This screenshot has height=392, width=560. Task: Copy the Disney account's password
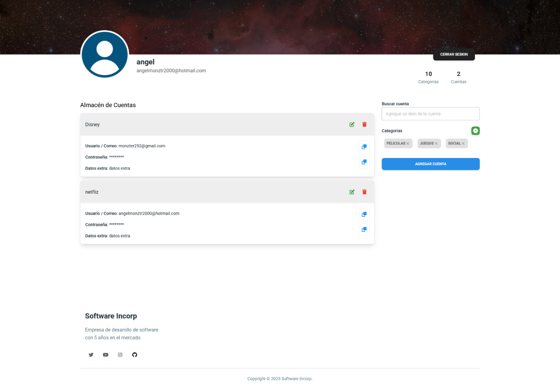(364, 162)
